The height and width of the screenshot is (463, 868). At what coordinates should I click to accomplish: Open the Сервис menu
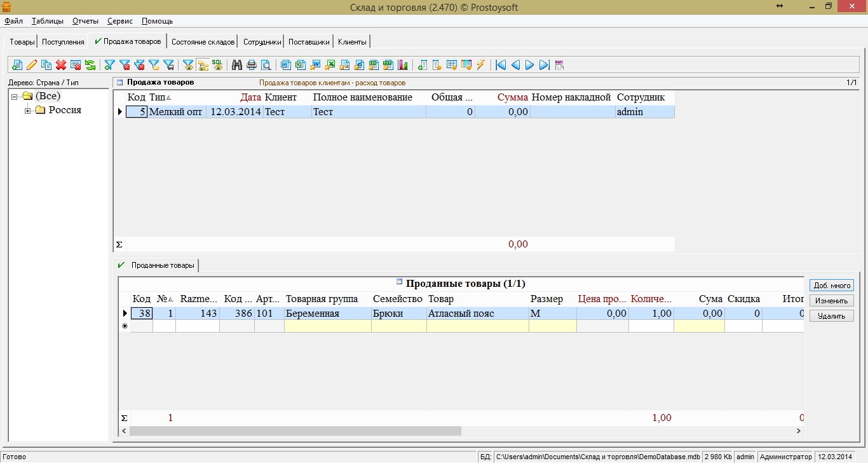120,21
